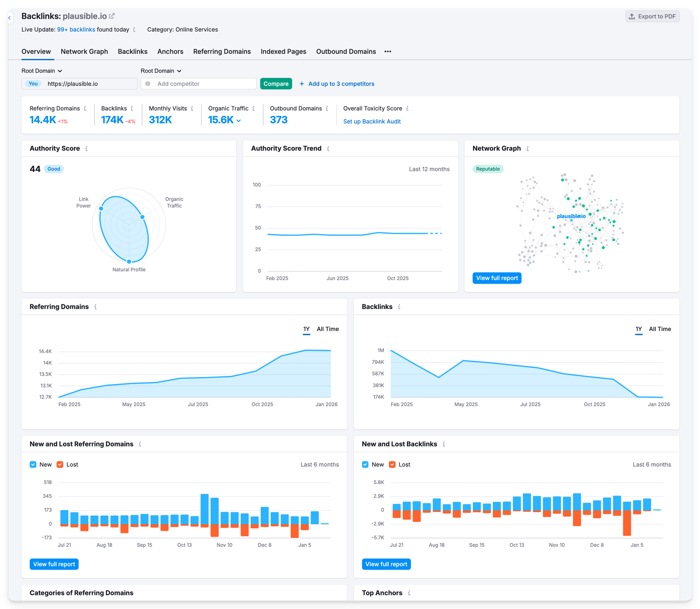This screenshot has height=609, width=700.
Task: Click Set up Backlink Audit
Action: click(372, 121)
